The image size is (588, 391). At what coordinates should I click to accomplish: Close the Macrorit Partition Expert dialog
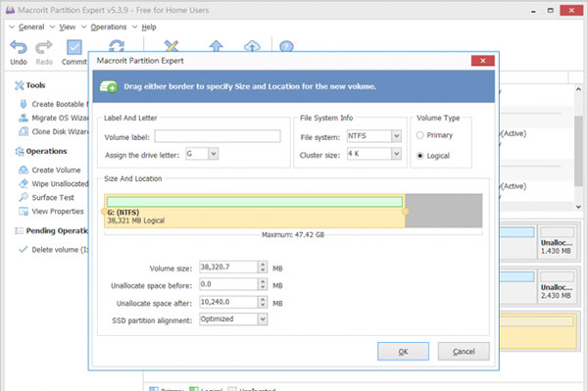(x=482, y=61)
